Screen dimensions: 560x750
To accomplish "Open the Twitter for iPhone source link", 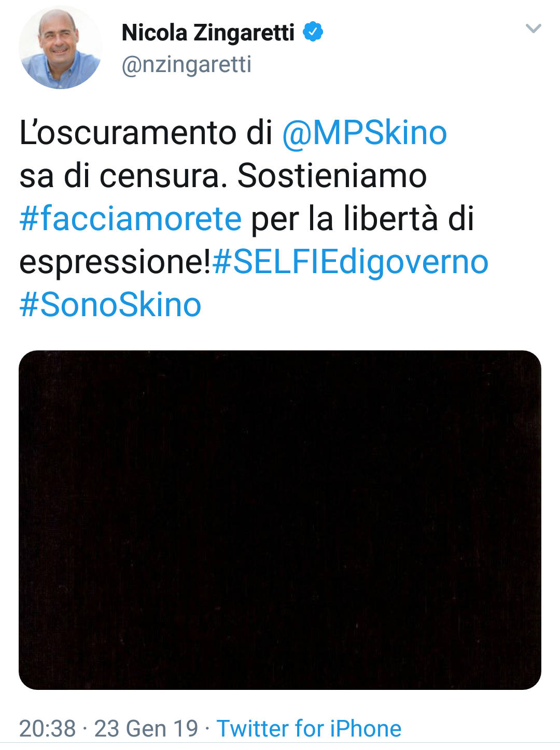I will coord(309,728).
